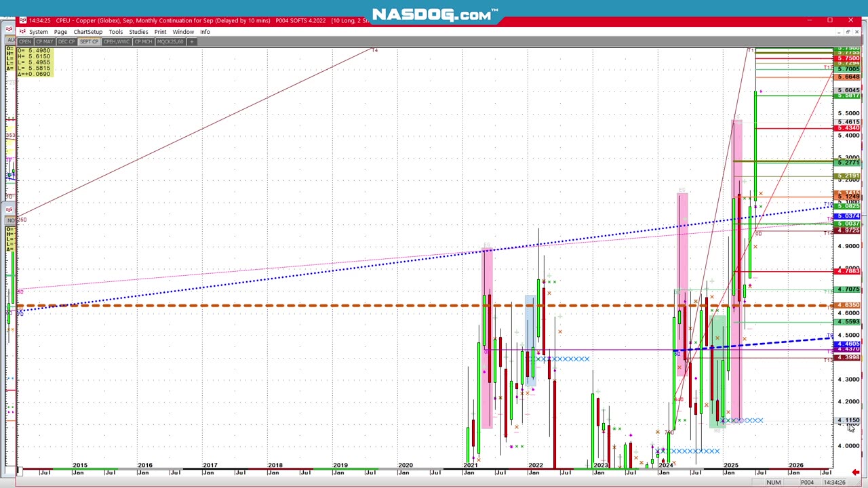868x488 pixels.
Task: Select the 4.4605 blue price label
Action: pyautogui.click(x=848, y=344)
